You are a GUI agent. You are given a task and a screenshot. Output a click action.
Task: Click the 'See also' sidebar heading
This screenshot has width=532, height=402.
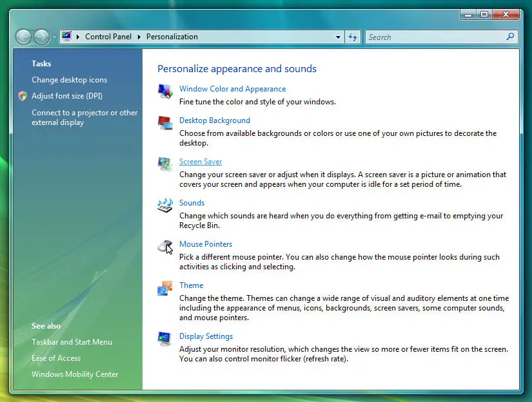(46, 326)
